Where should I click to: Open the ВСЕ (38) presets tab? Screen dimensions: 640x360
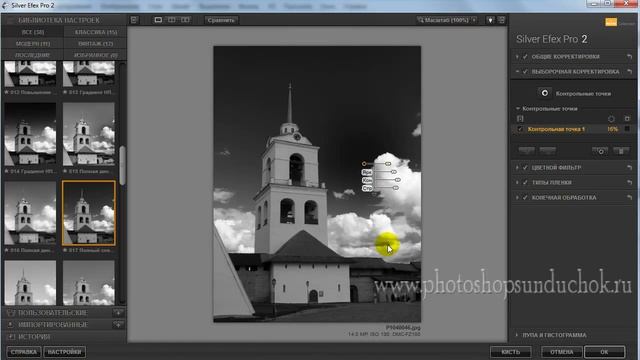33,32
